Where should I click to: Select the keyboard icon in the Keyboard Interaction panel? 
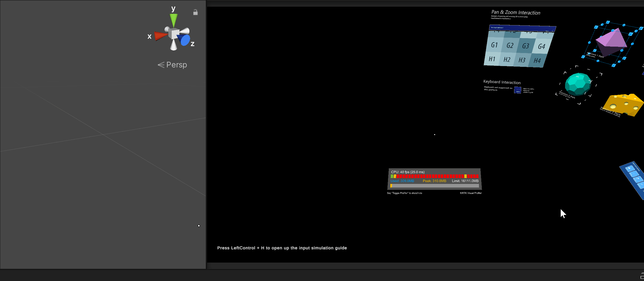[x=517, y=90]
